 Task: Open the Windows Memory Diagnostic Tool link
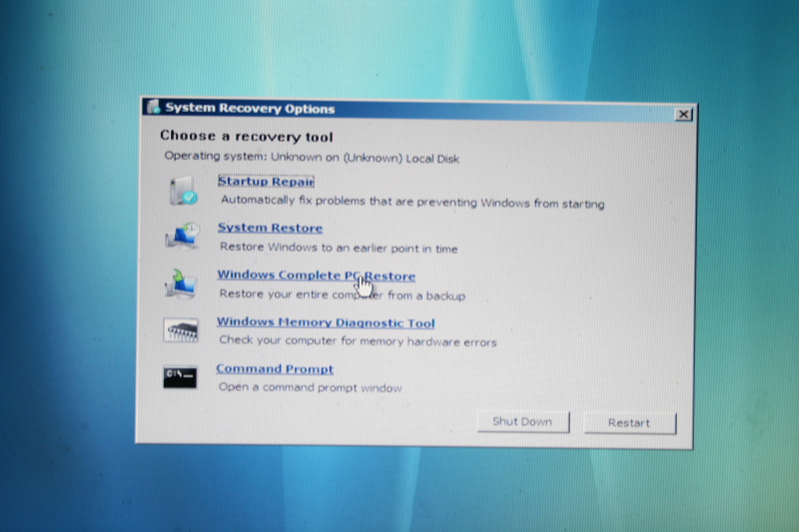click(x=326, y=322)
